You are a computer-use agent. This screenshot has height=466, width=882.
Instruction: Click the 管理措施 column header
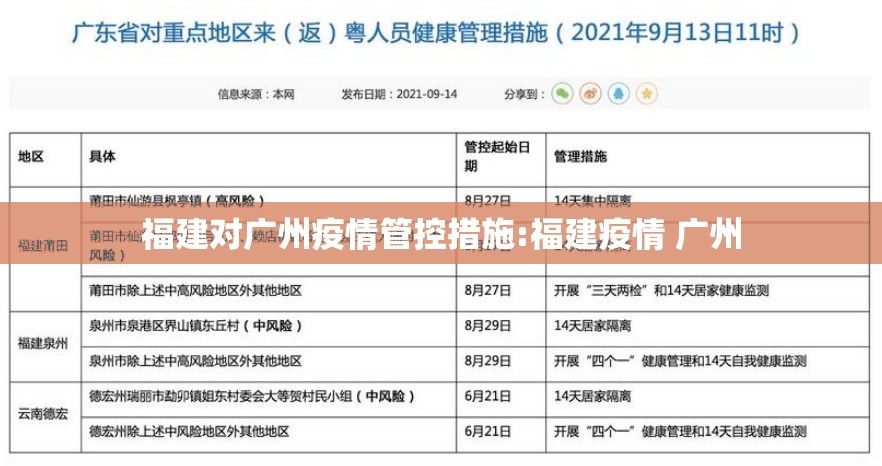580,157
